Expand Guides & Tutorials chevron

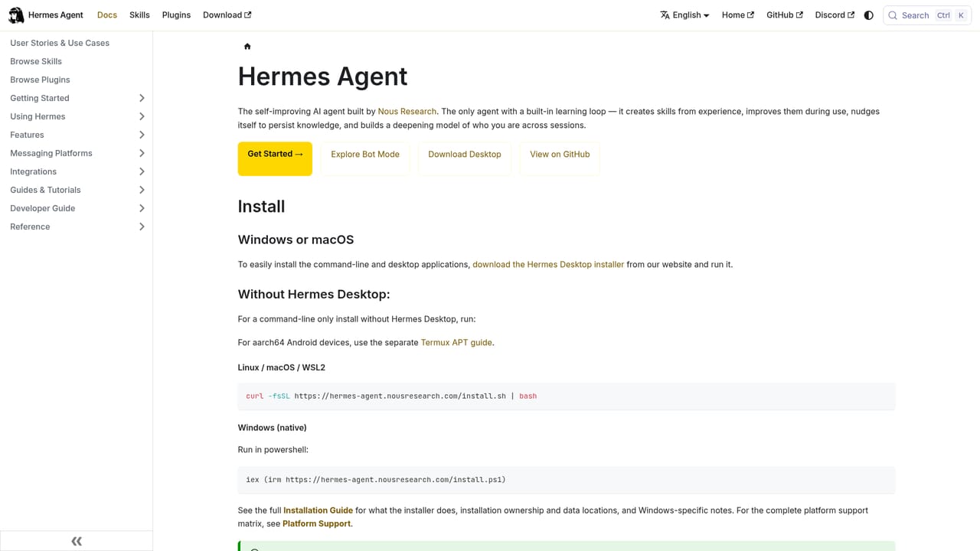[142, 190]
